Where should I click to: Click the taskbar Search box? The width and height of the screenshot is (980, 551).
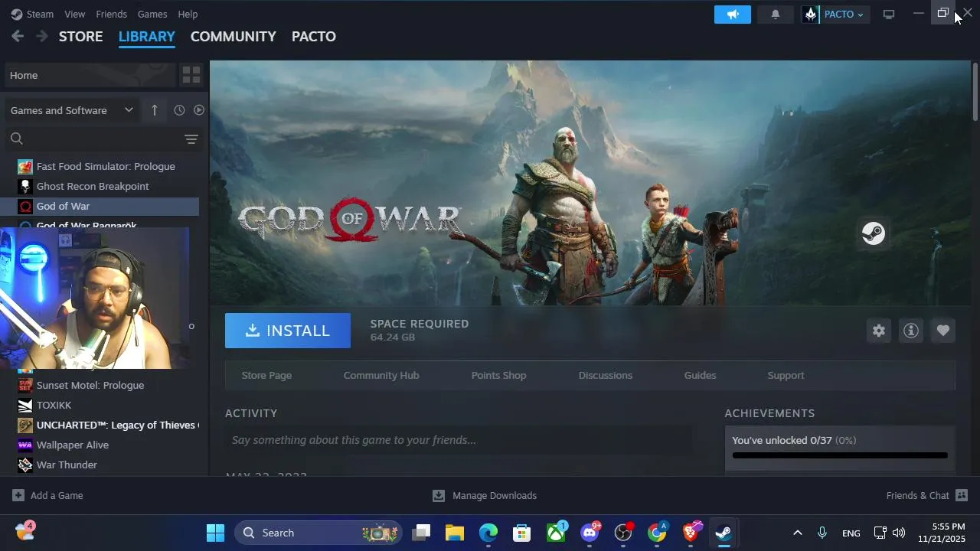[x=318, y=533]
